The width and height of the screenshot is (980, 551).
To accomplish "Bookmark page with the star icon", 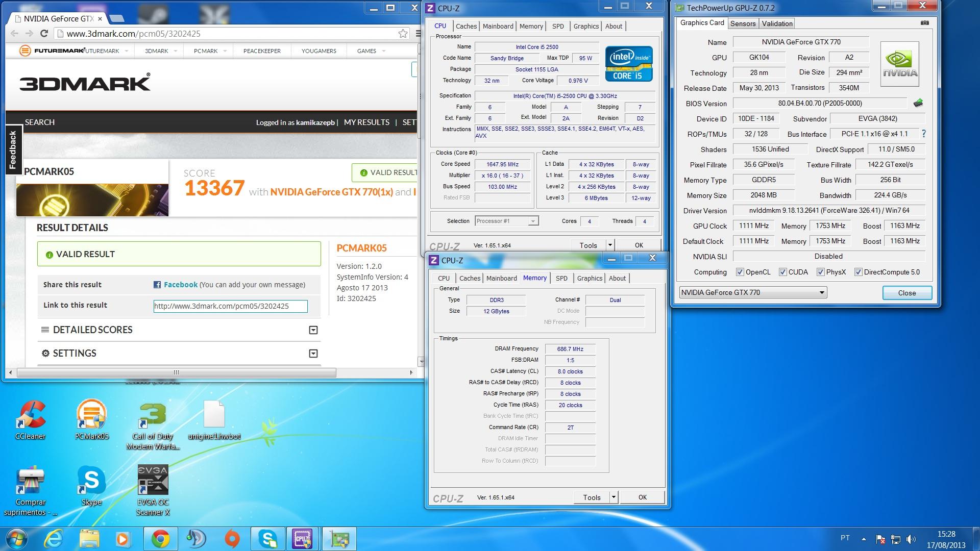I will pos(403,34).
